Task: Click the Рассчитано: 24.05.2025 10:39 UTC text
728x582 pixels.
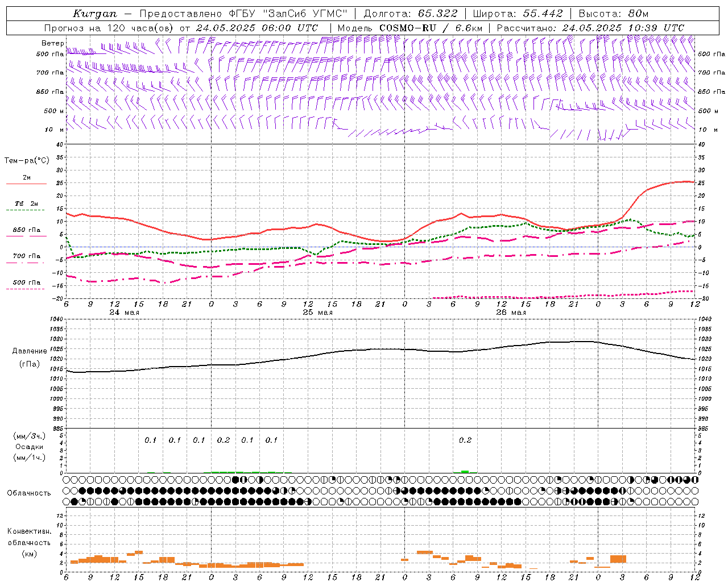Action: [x=590, y=28]
